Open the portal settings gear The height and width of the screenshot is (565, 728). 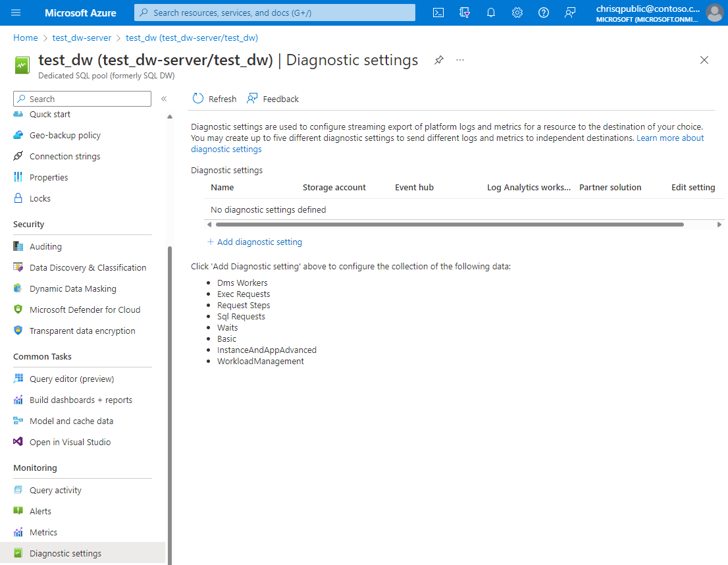(517, 13)
